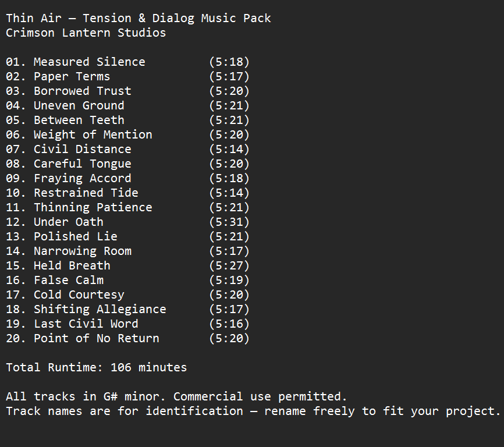This screenshot has height=447, width=504.
Task: Click the 'Total Runtime: 106 minutes' line
Action: pyautogui.click(x=96, y=367)
